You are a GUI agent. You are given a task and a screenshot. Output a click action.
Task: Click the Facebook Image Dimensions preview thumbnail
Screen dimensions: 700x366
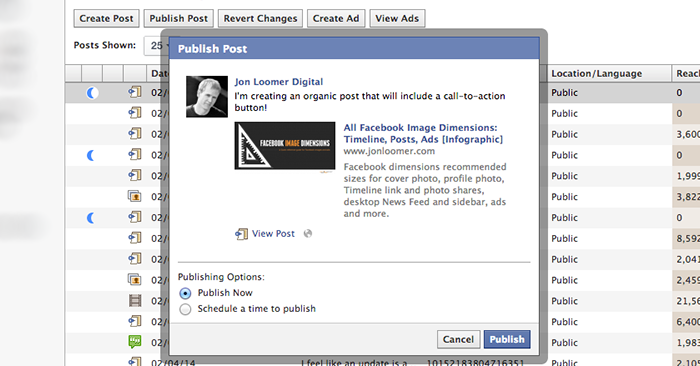pyautogui.click(x=285, y=146)
